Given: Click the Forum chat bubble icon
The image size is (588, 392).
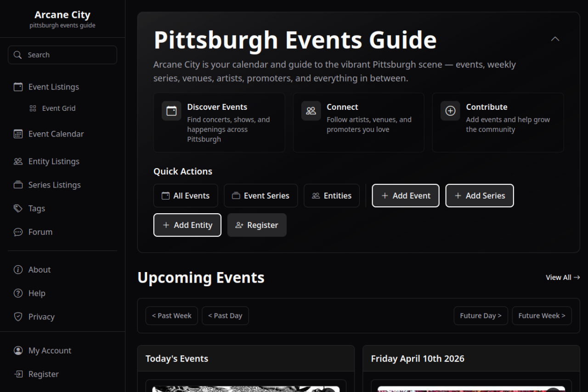Looking at the screenshot, I should (x=18, y=232).
